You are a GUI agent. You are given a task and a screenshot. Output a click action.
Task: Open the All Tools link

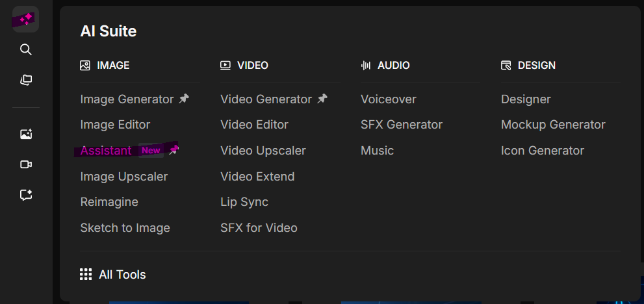click(122, 275)
